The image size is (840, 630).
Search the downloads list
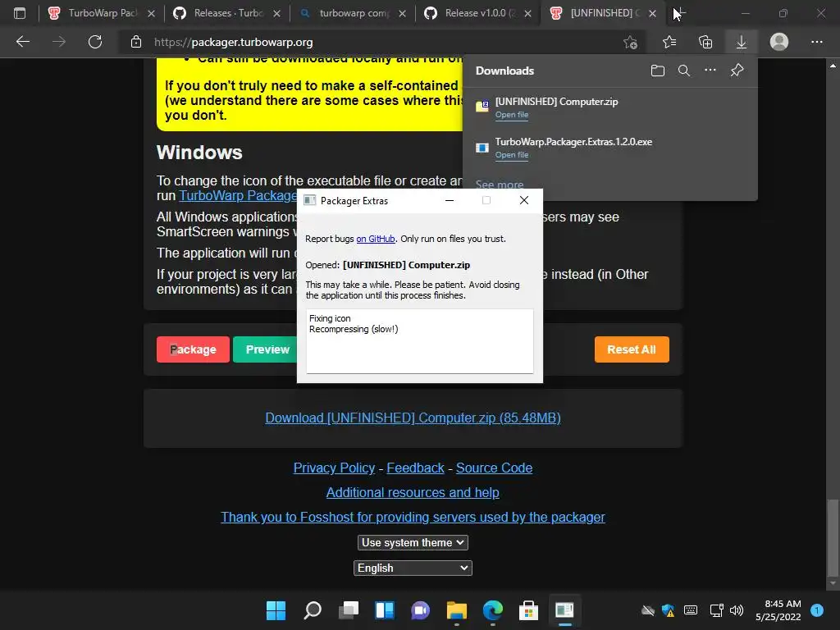(684, 71)
